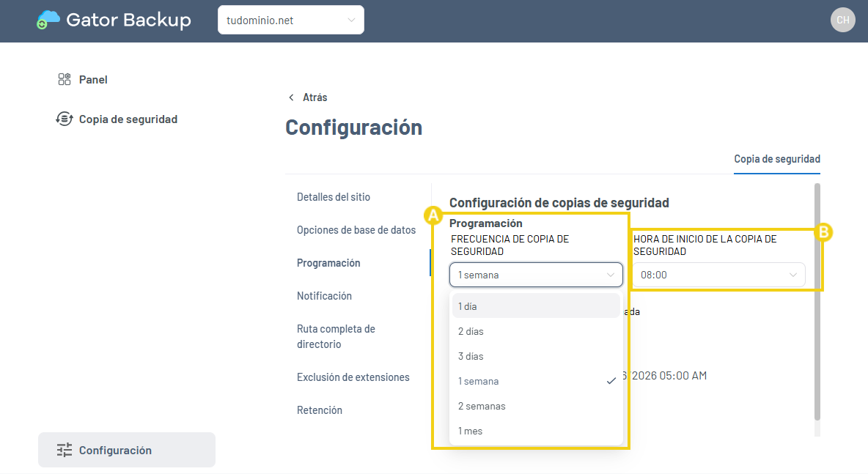Pick the 3 días option
The height and width of the screenshot is (474, 868).
(x=536, y=356)
